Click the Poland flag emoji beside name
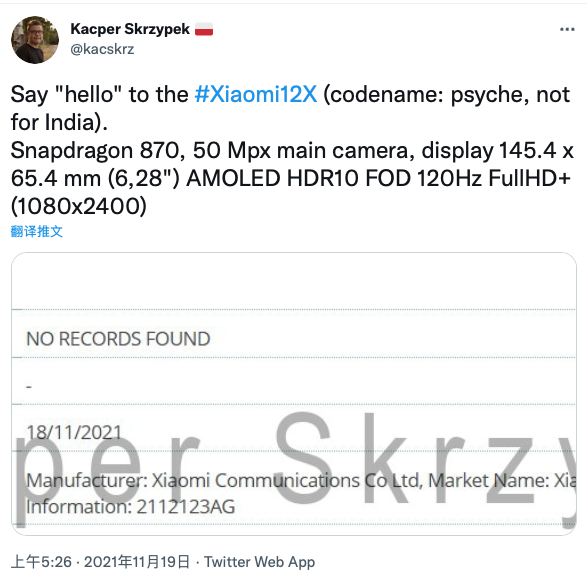The height and width of the screenshot is (583, 587). pyautogui.click(x=204, y=29)
